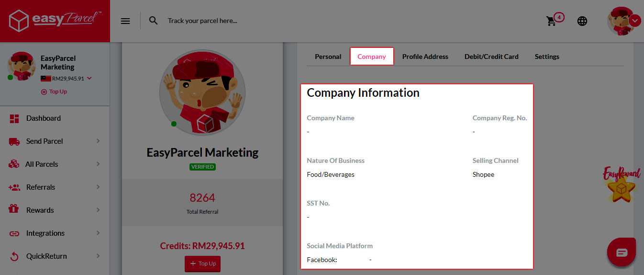
Task: Click the EasyParcel logo
Action: click(55, 21)
